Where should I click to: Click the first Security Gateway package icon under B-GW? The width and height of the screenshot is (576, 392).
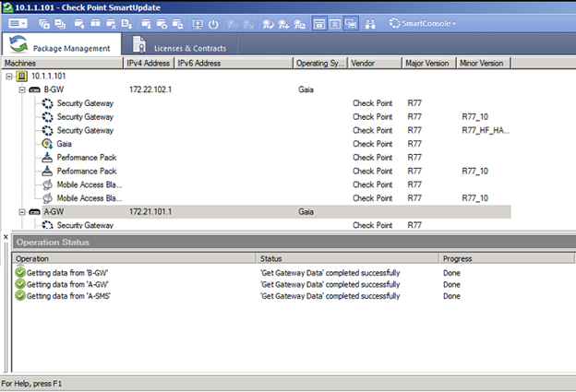[47, 103]
